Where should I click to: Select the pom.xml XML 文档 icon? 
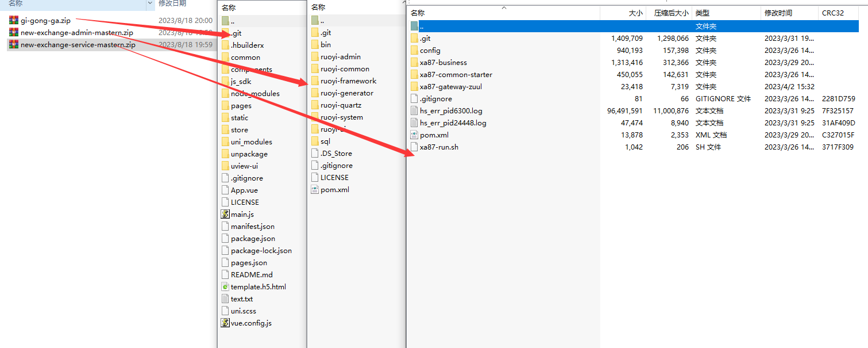click(x=415, y=135)
